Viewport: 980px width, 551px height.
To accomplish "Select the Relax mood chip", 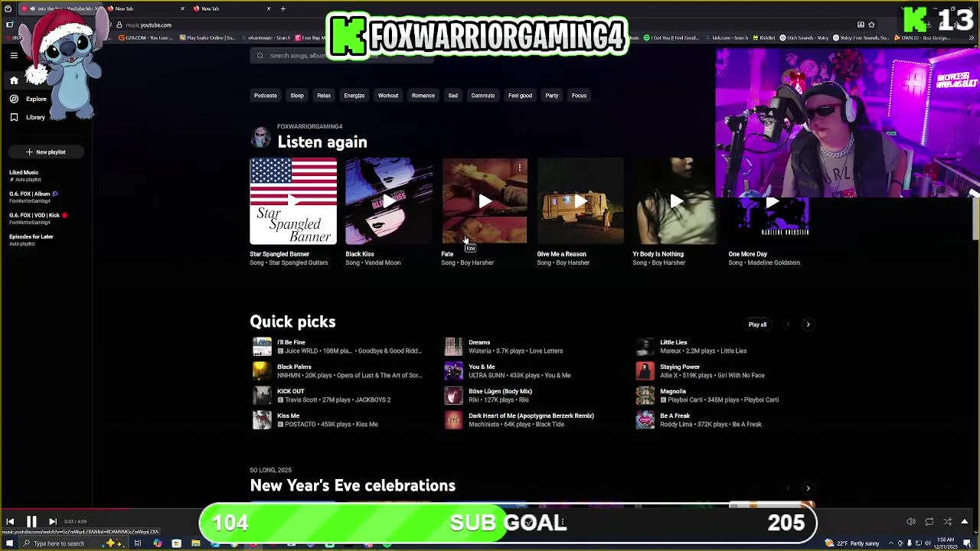I will pos(324,96).
